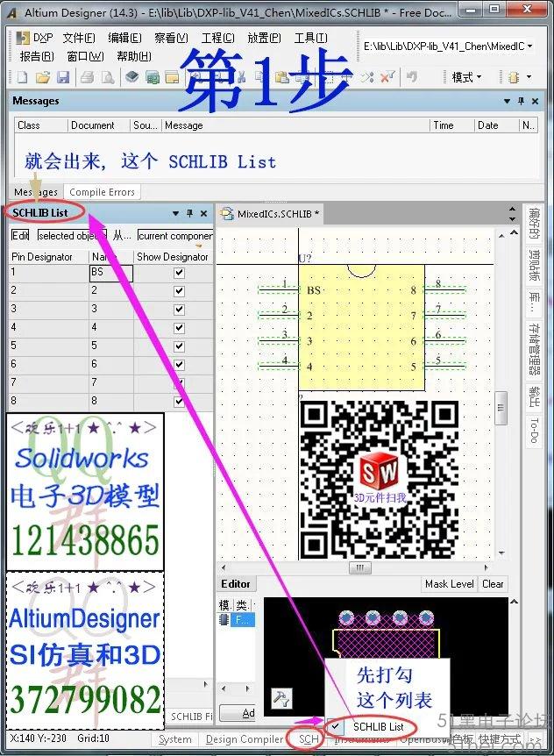
Task: Open the 编辑(E) menu
Action: [x=124, y=37]
